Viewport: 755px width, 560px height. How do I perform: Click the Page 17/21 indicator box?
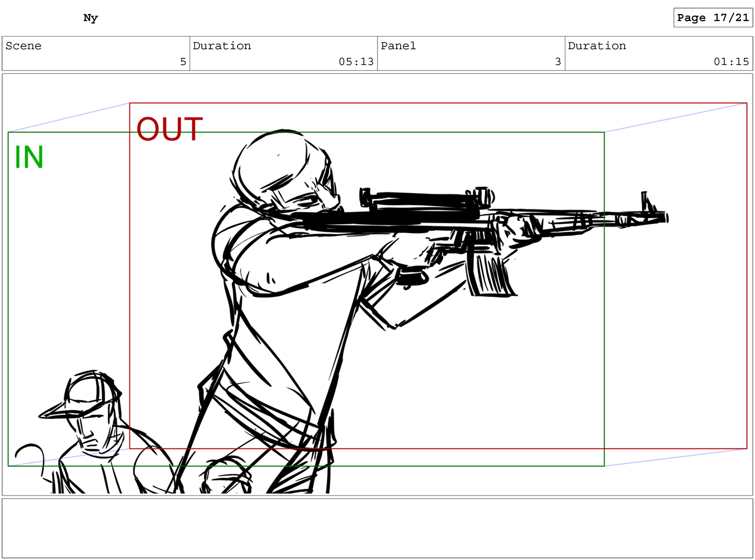(713, 18)
